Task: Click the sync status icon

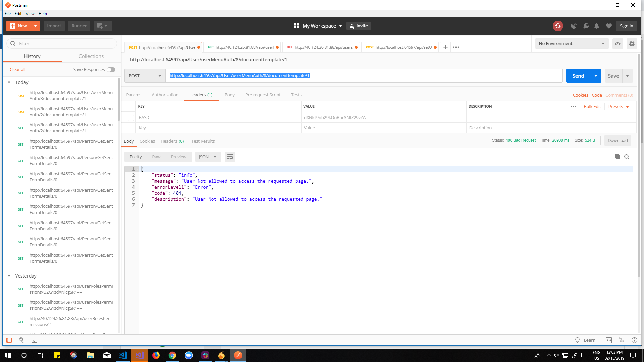Action: click(558, 26)
